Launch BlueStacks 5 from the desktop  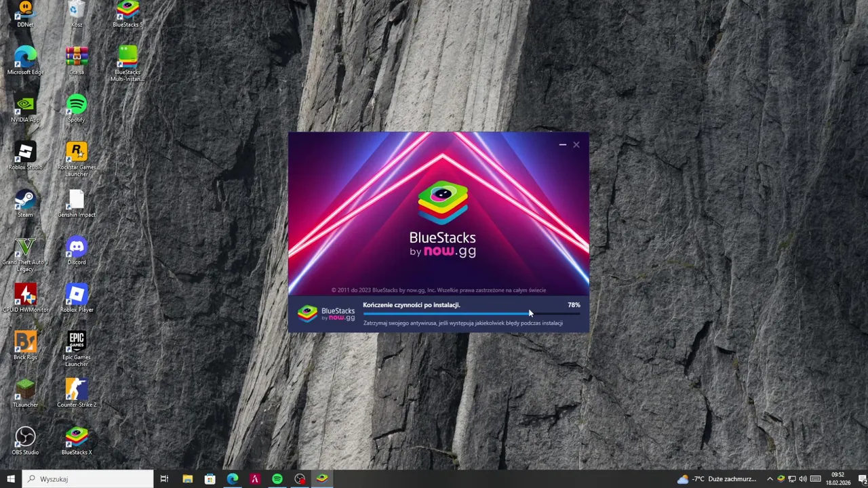127,14
